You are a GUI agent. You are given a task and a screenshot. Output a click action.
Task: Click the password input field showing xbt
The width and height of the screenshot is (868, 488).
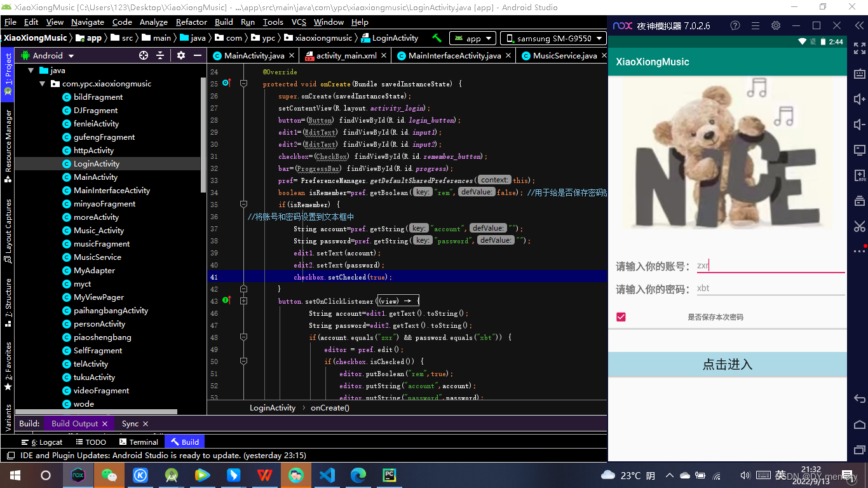pyautogui.click(x=771, y=288)
